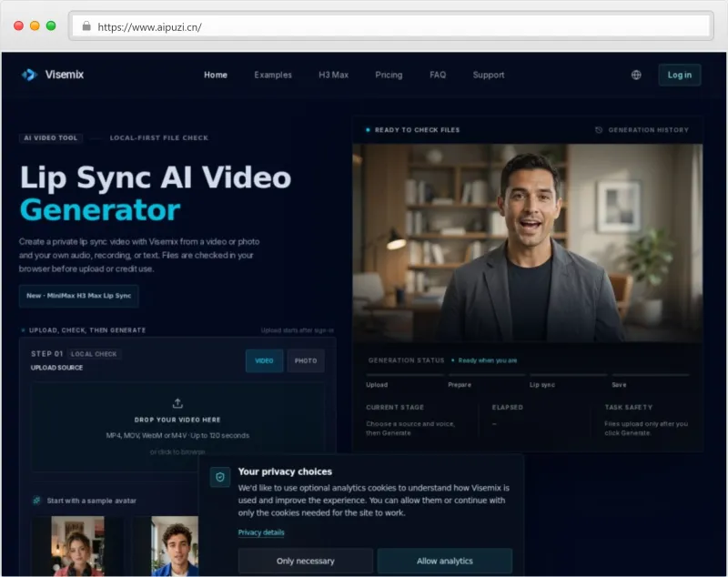Select the female sample avatar thumbnail
The image size is (728, 577).
77,546
